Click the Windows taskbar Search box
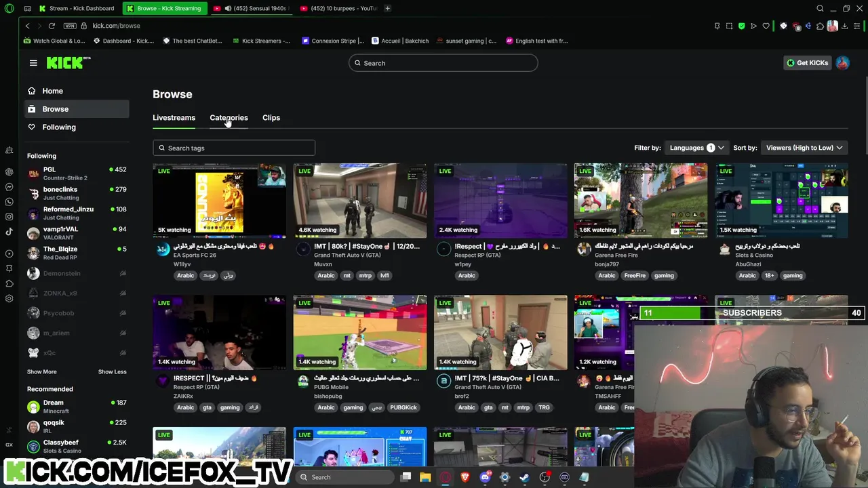868x488 pixels. 343,477
